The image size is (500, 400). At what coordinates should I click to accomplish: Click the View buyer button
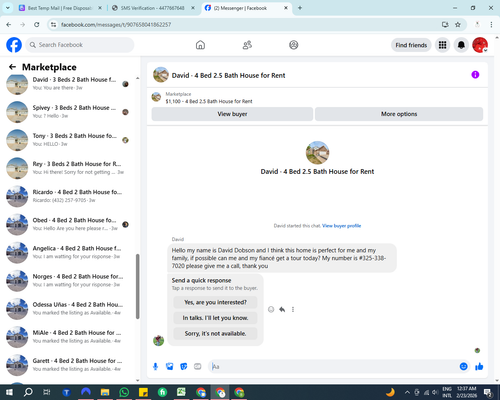pos(232,114)
